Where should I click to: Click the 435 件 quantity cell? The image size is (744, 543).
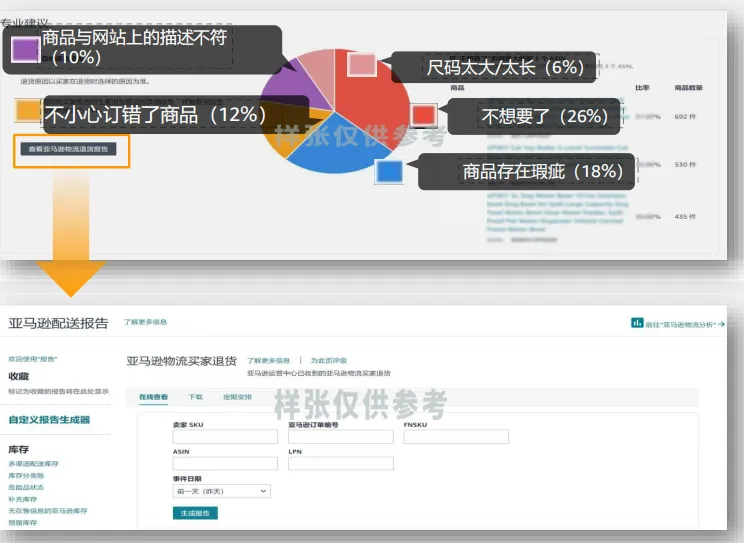point(685,216)
